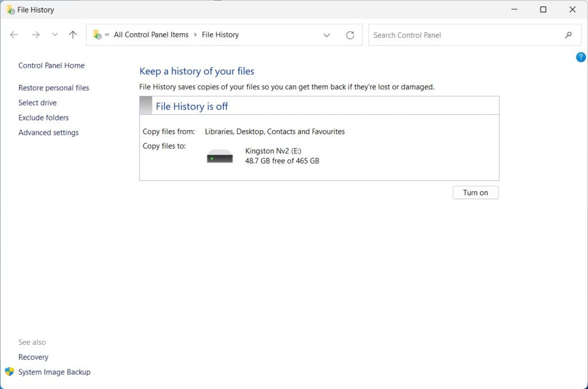
Task: Click the forward navigation arrow
Action: [x=36, y=35]
